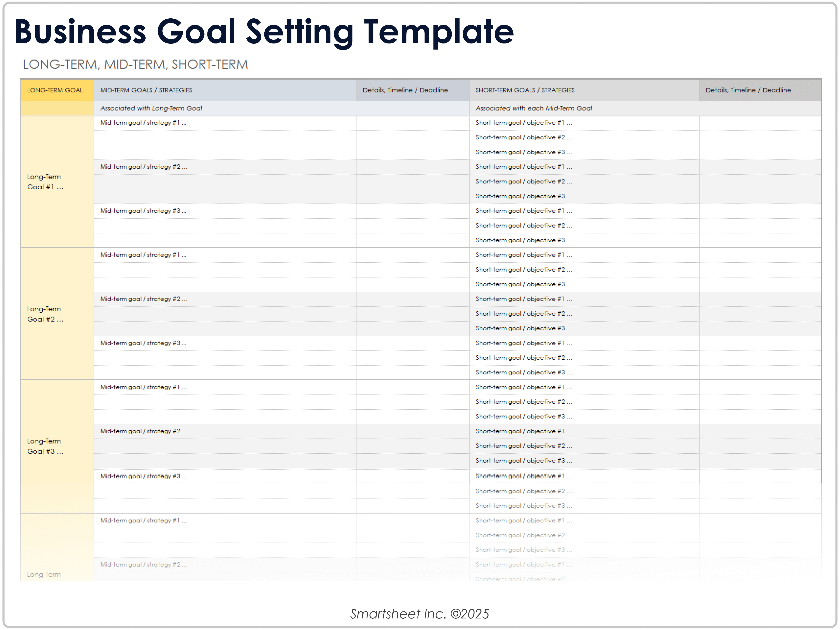Image resolution: width=840 pixels, height=630 pixels.
Task: Select Mid-term goal / strategy #3 under Long-Term Goal #1
Action: [x=143, y=211]
